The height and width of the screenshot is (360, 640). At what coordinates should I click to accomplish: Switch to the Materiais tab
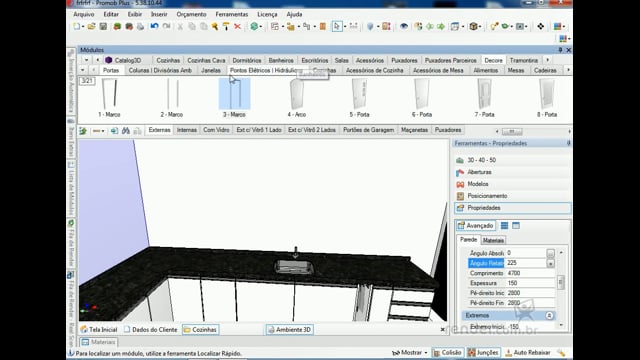click(x=493, y=240)
